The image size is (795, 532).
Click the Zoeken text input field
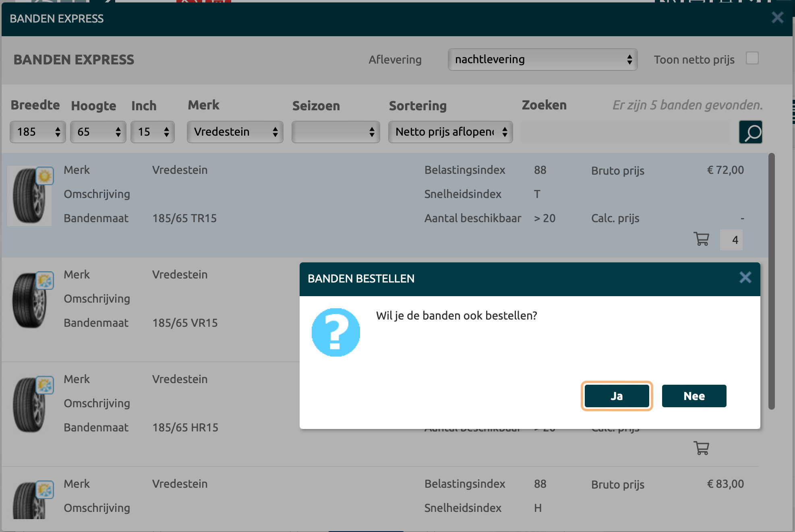tap(625, 132)
